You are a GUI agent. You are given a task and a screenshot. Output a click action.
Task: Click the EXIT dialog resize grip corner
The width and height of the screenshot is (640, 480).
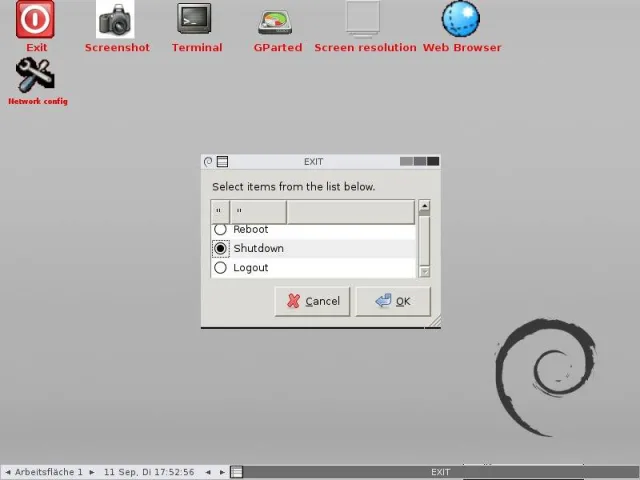[435, 322]
